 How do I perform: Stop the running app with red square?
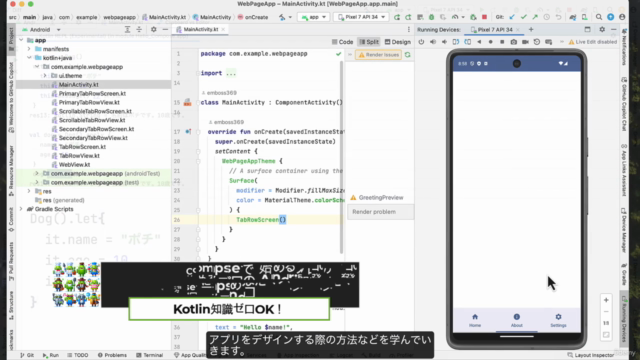coord(484,17)
